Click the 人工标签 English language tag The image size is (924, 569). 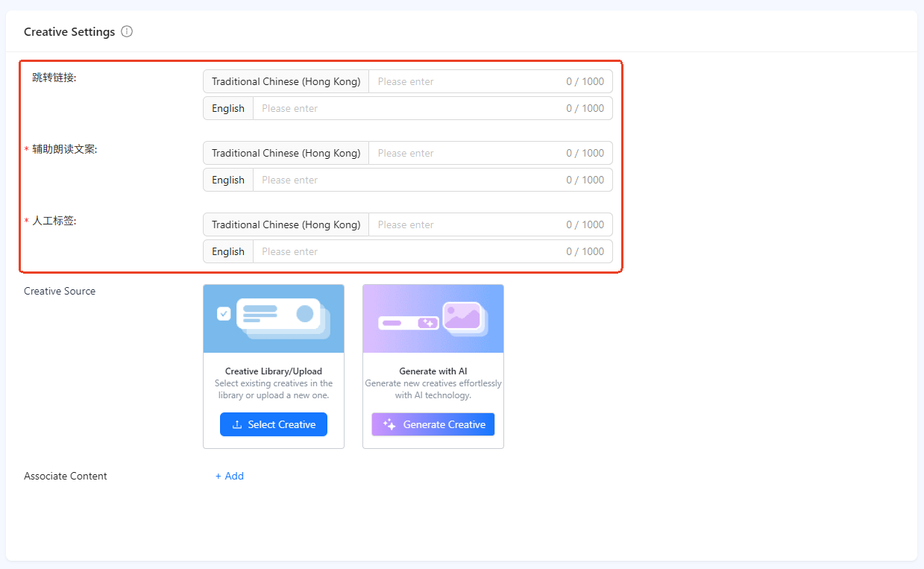228,251
